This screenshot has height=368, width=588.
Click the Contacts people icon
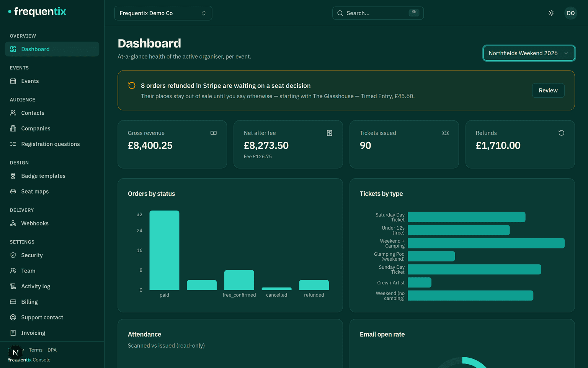click(x=13, y=113)
